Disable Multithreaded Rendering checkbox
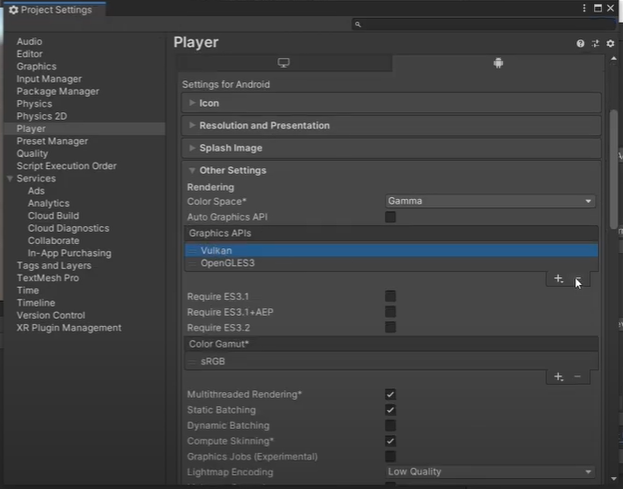This screenshot has height=489, width=623. (x=390, y=394)
